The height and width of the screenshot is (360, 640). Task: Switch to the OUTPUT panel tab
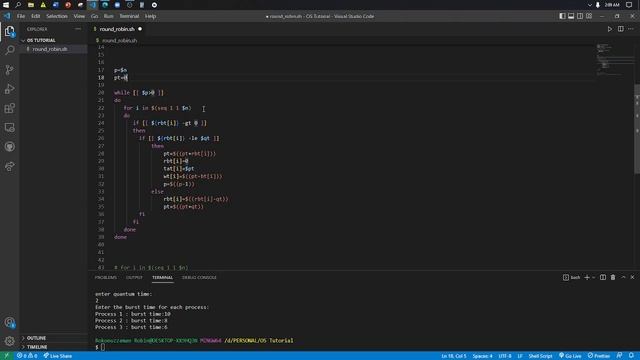[134, 278]
